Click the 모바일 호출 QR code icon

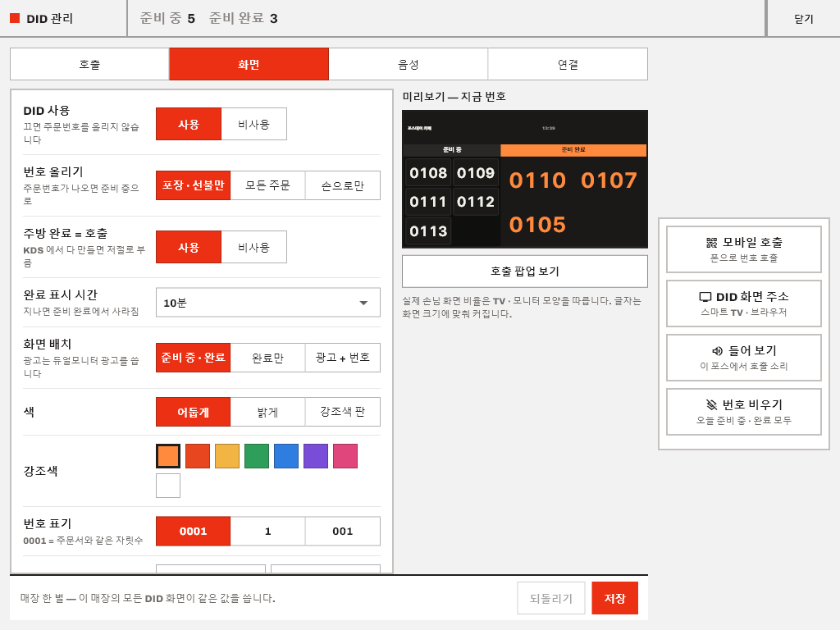pyautogui.click(x=711, y=243)
